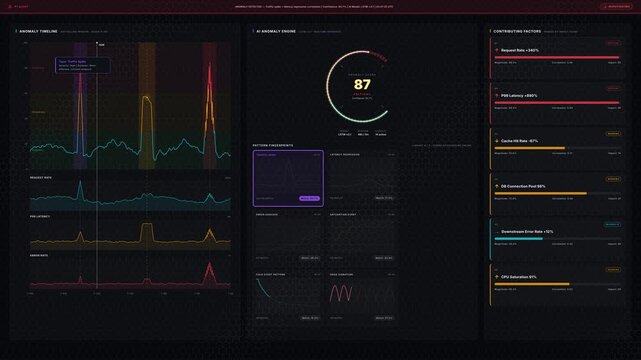Screen dimensions: 641x360
Task: Click the anomaly detected message in top banner
Action: pos(314,7)
